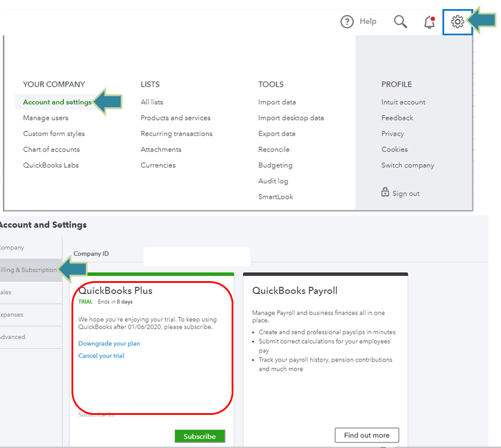The image size is (501, 448).
Task: Open Currencies list
Action: (x=158, y=165)
